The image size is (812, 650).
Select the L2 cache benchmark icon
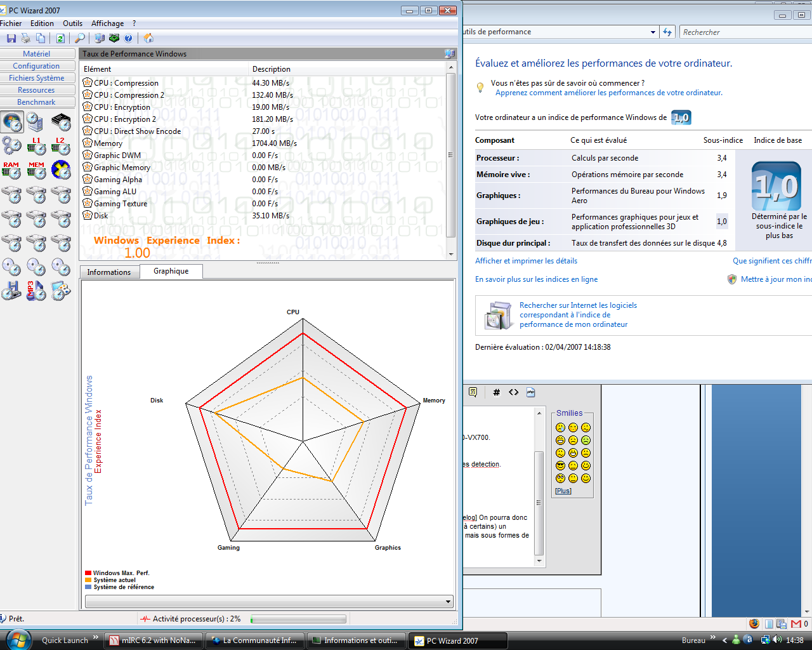[x=60, y=146]
